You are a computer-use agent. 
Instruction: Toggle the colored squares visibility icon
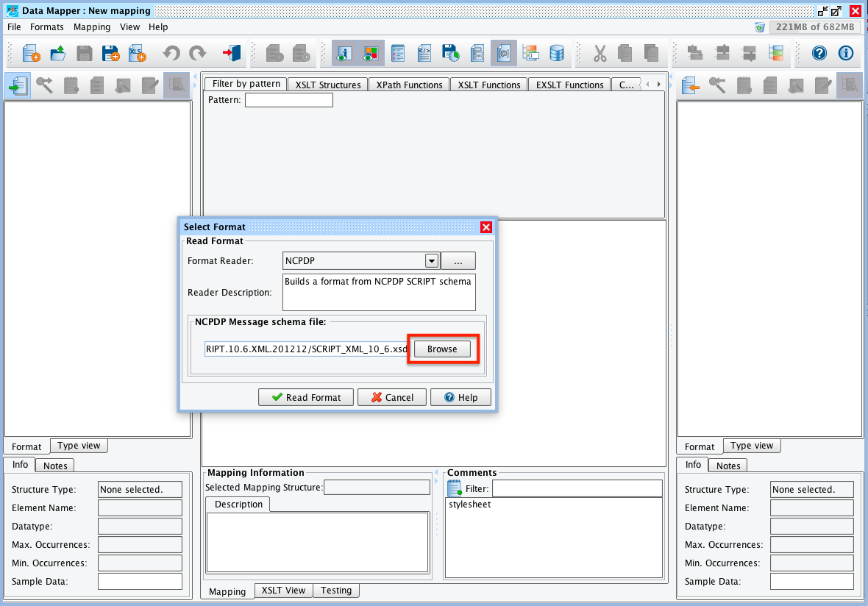tap(370, 53)
